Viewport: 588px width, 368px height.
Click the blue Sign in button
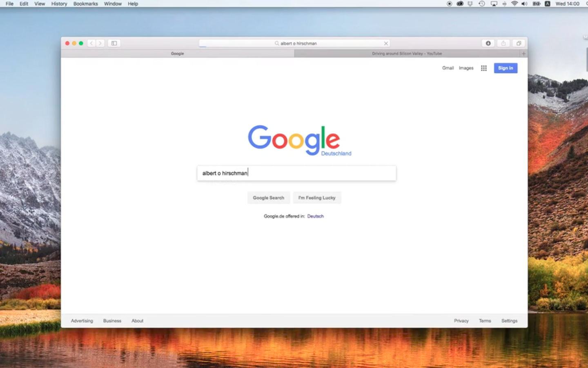[x=506, y=68]
